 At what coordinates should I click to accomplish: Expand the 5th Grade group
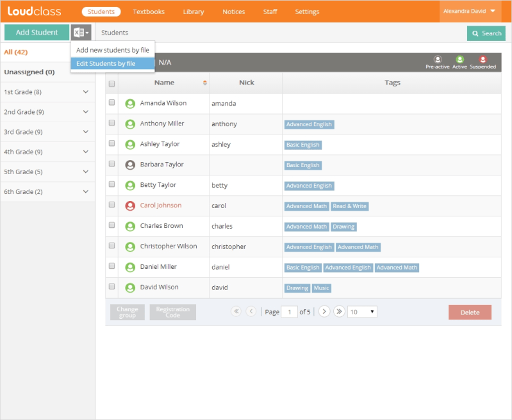coord(86,172)
